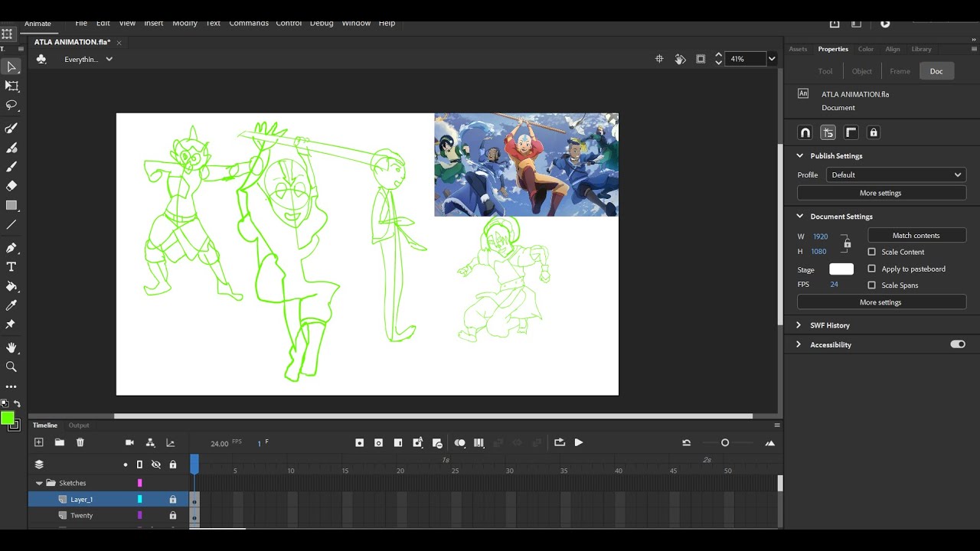This screenshot has width=980, height=551.
Task: Click Match contents button
Action: coord(916,236)
